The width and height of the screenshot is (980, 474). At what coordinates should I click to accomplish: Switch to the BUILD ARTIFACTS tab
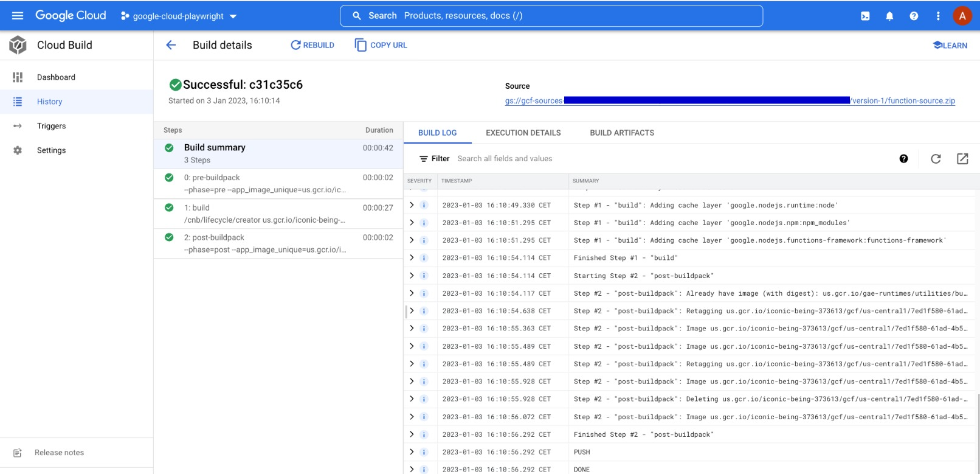pos(622,133)
